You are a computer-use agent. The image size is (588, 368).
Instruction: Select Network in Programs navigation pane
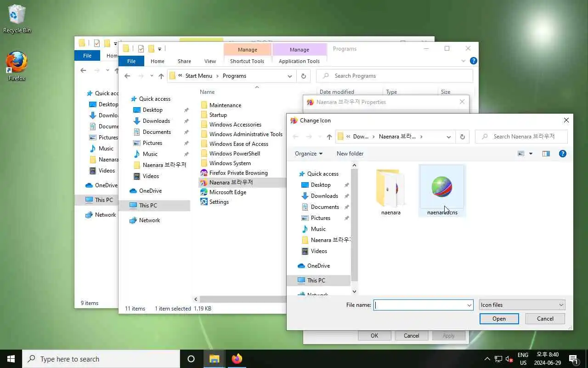tap(150, 220)
